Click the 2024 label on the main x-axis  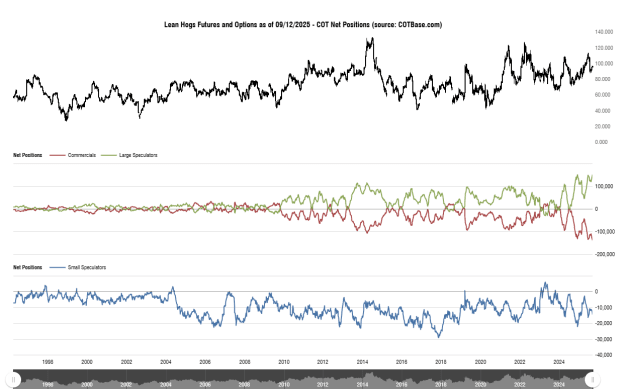(x=559, y=362)
